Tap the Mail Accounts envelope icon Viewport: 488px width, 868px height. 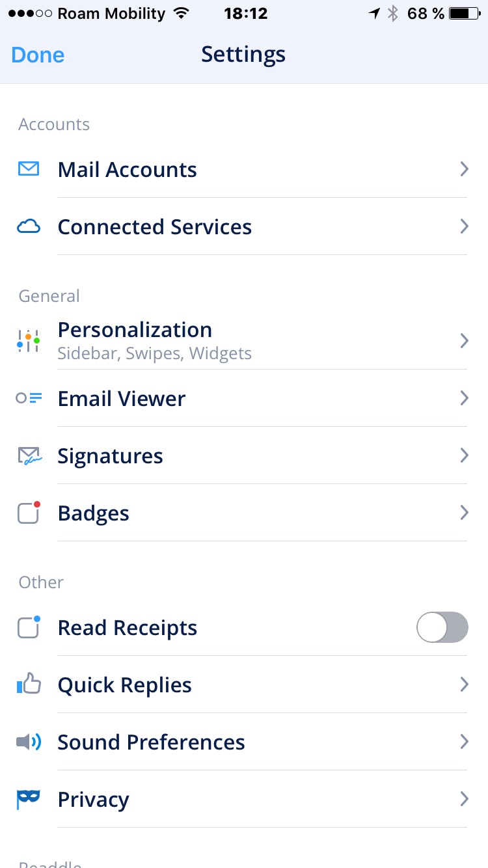[x=29, y=170]
